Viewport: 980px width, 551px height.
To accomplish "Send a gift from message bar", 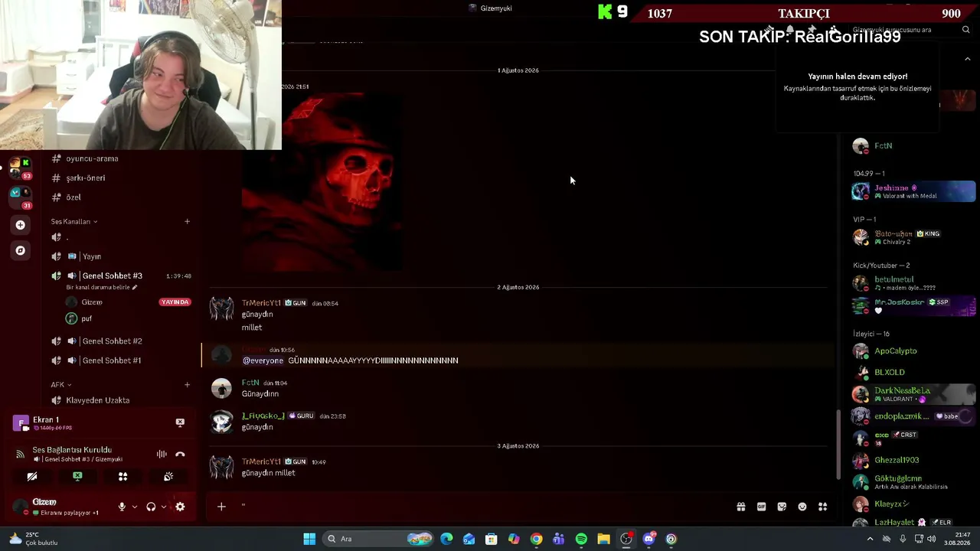I will tap(741, 507).
